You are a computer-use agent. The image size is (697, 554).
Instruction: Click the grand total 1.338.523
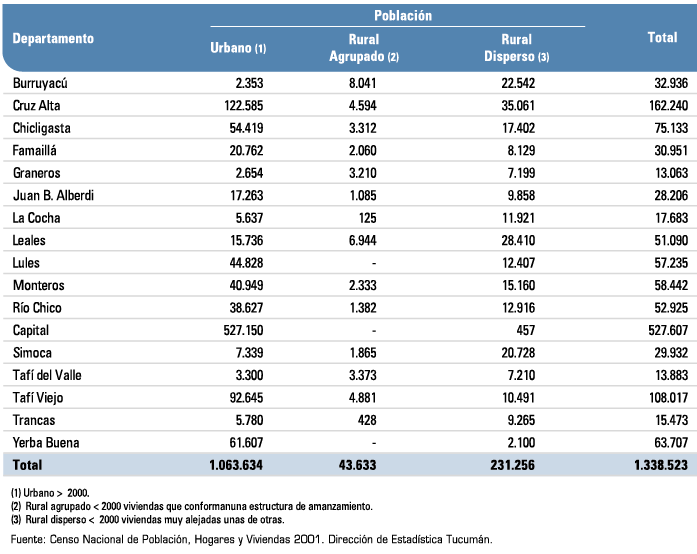tap(661, 465)
